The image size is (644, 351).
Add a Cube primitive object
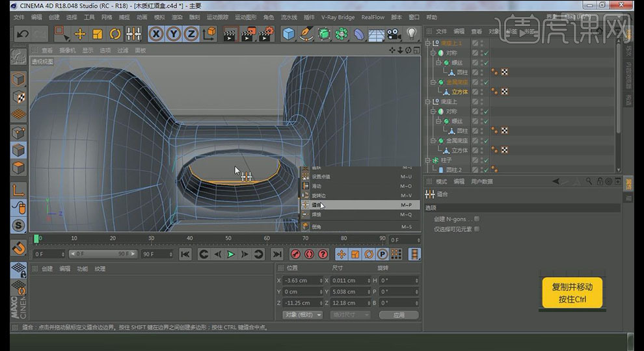(x=289, y=34)
